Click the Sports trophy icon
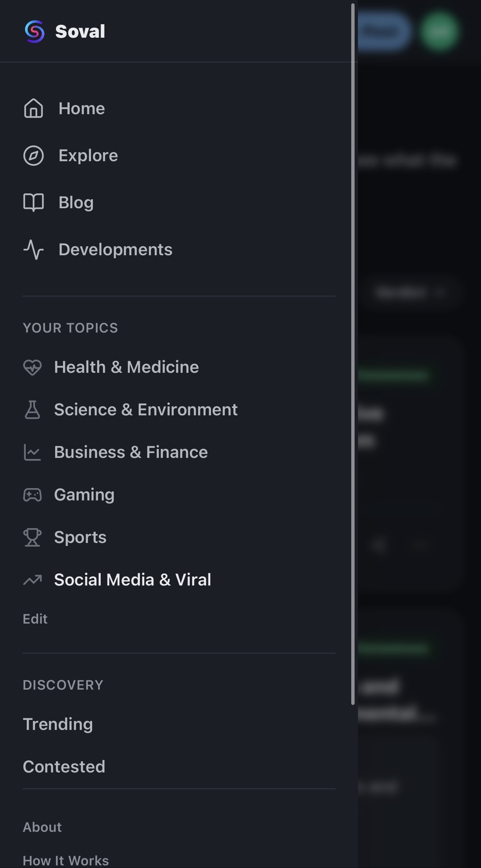 point(32,537)
